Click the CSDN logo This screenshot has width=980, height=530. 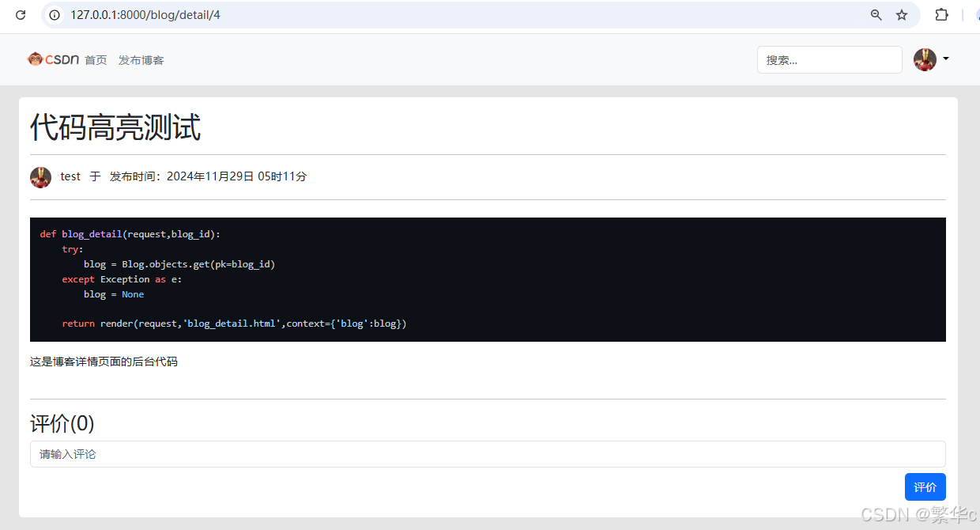click(x=52, y=59)
